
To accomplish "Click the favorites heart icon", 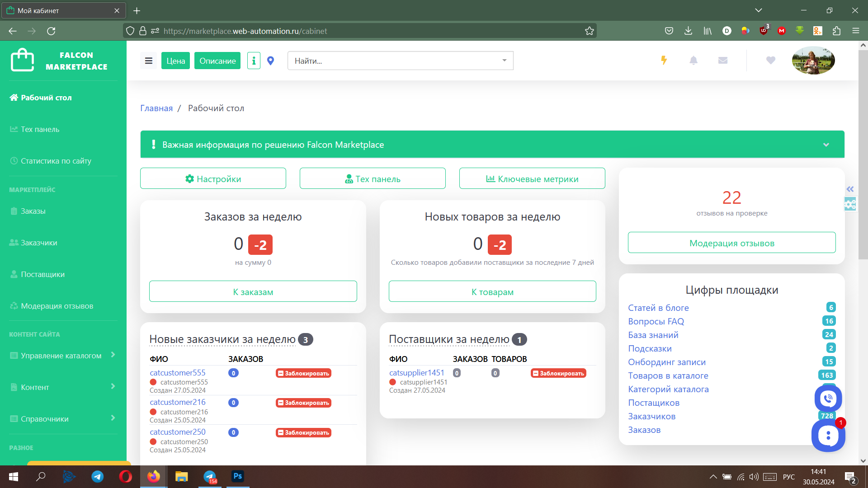I will (x=771, y=60).
